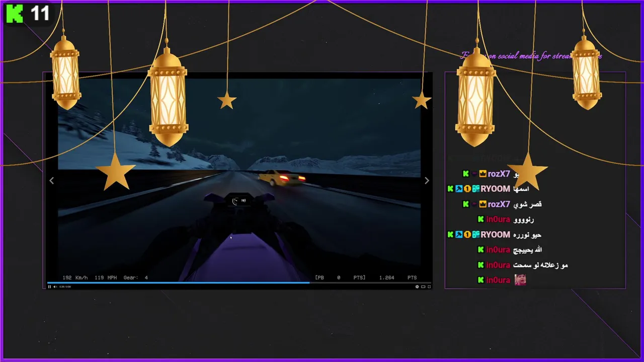This screenshot has width=644, height=362.
Task: Click the green Kick logo at top left
Action: click(x=15, y=14)
